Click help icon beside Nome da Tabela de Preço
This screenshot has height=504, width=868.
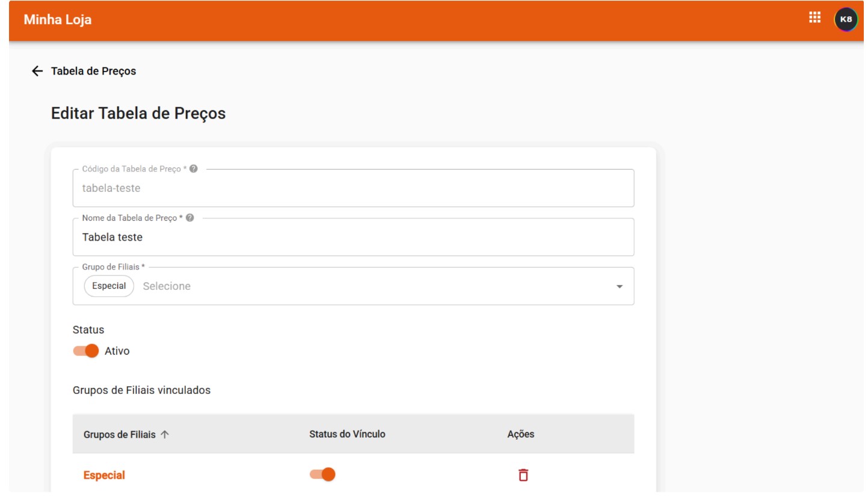(190, 218)
